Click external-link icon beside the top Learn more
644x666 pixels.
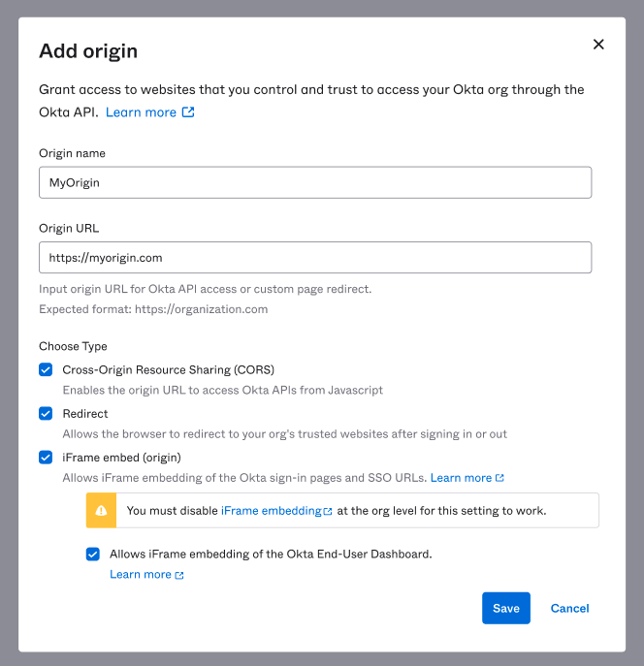(189, 112)
